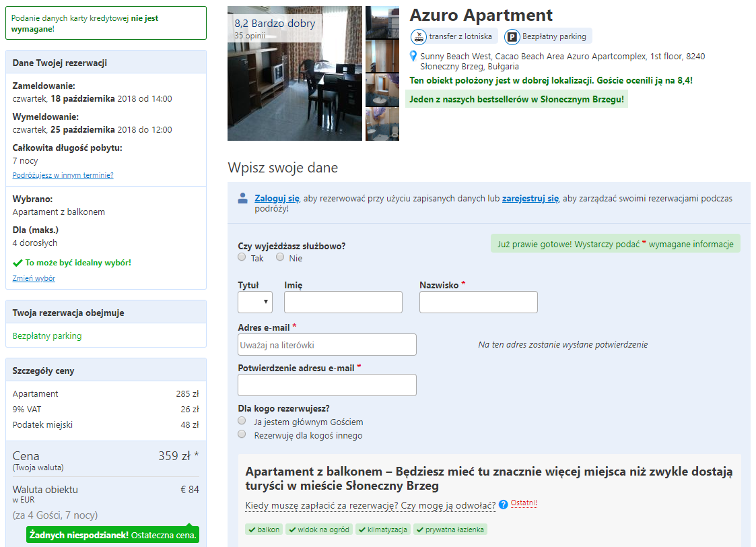Click the blue question mark help icon
Image resolution: width=756 pixels, height=547 pixels.
[504, 505]
